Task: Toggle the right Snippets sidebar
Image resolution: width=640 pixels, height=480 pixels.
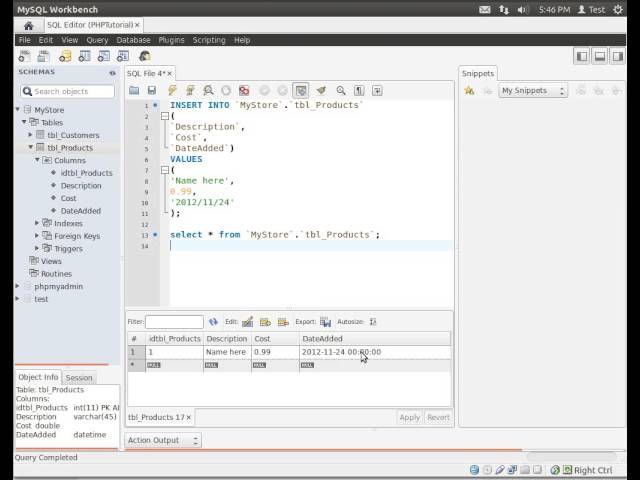Action: (618, 56)
